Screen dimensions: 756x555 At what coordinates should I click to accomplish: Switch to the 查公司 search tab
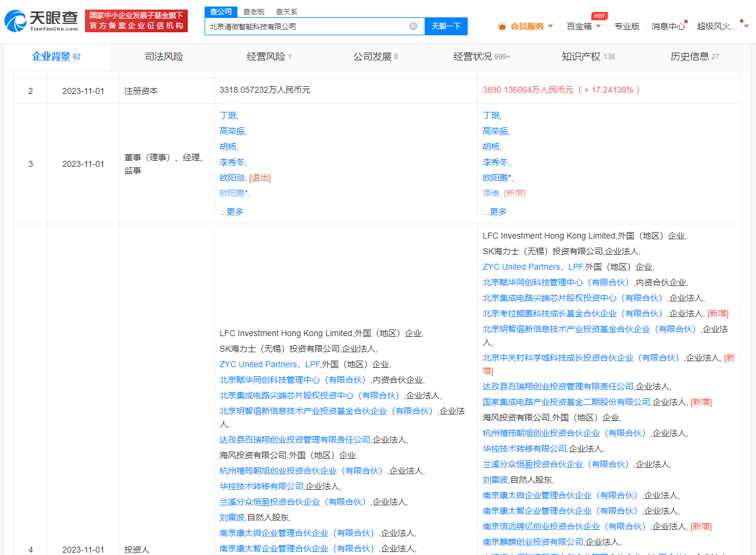tap(221, 12)
